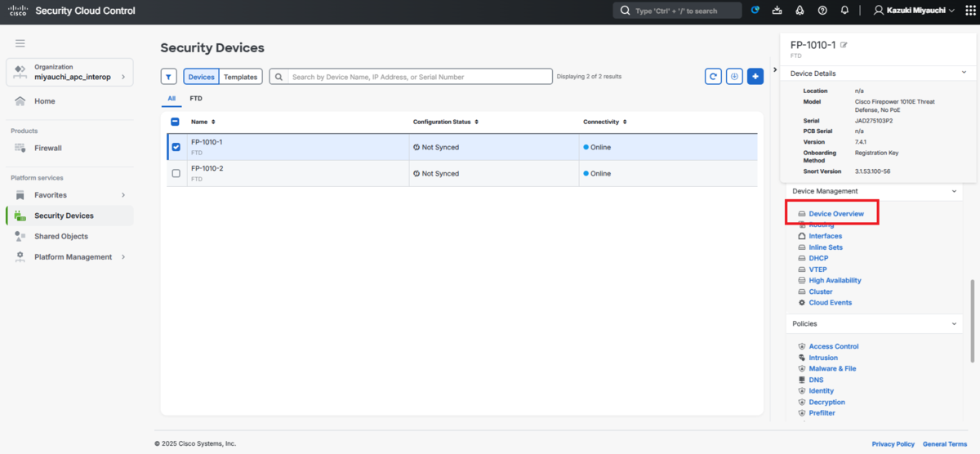Switch to Templates view toggle
The width and height of the screenshot is (980, 454).
(241, 77)
